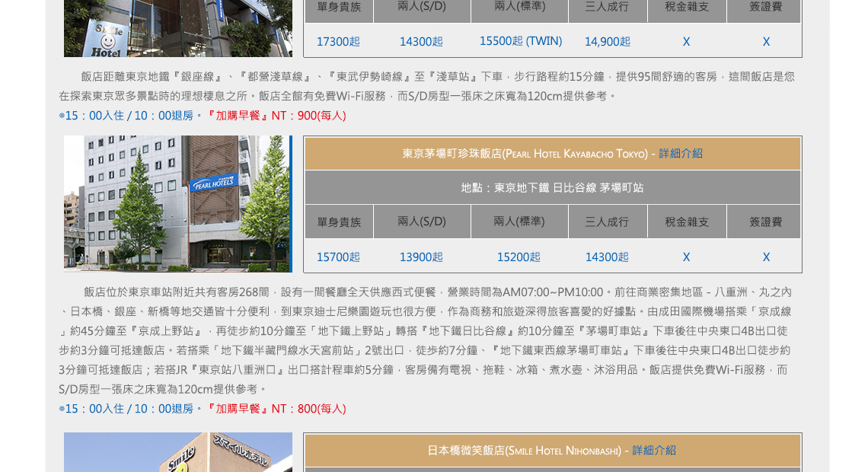Image resolution: width=868 pixels, height=472 pixels.
Task: Click the 茅場町站 location row
Action: point(552,187)
